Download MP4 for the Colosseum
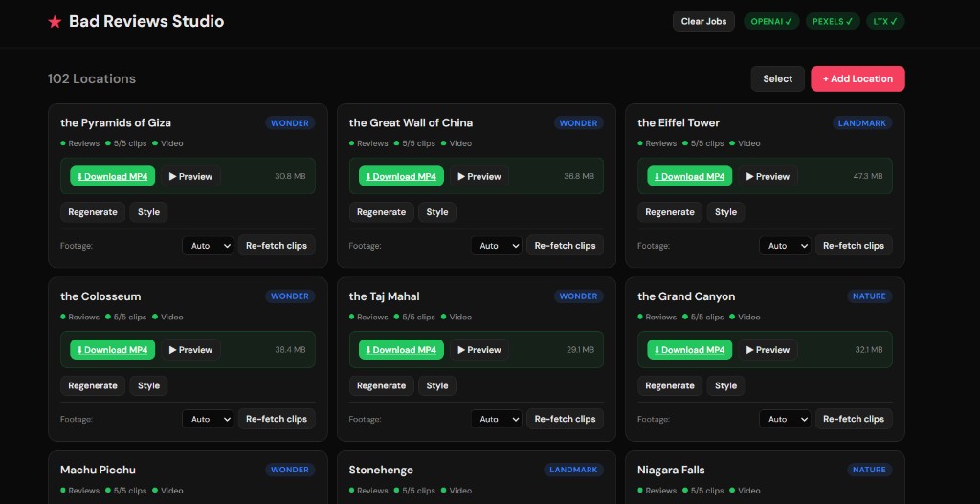This screenshot has height=504, width=980. click(x=113, y=350)
